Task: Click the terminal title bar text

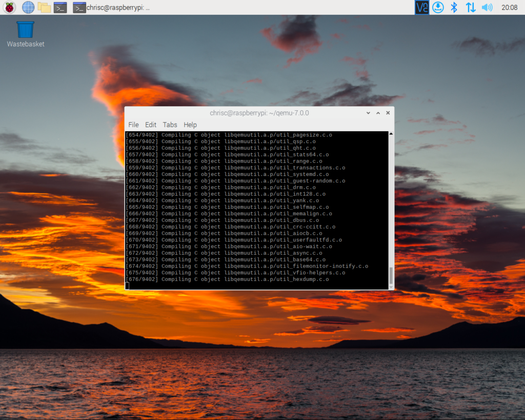Action: click(259, 113)
